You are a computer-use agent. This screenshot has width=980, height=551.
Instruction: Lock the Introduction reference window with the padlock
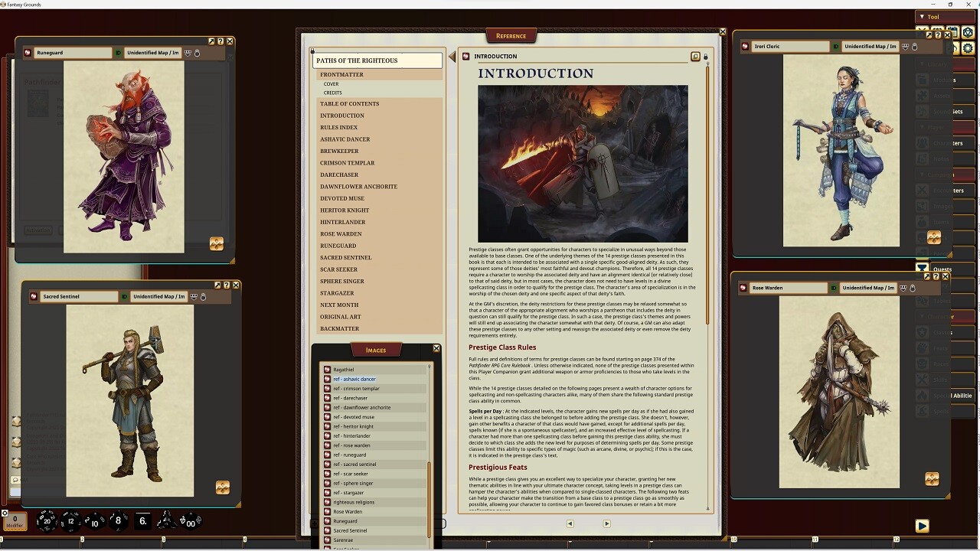705,56
